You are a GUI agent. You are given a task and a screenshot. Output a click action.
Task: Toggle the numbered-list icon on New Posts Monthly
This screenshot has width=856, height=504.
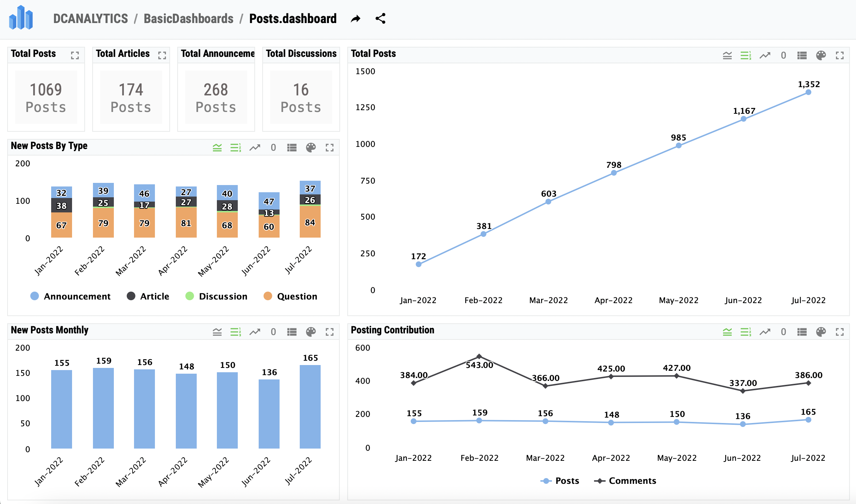236,332
